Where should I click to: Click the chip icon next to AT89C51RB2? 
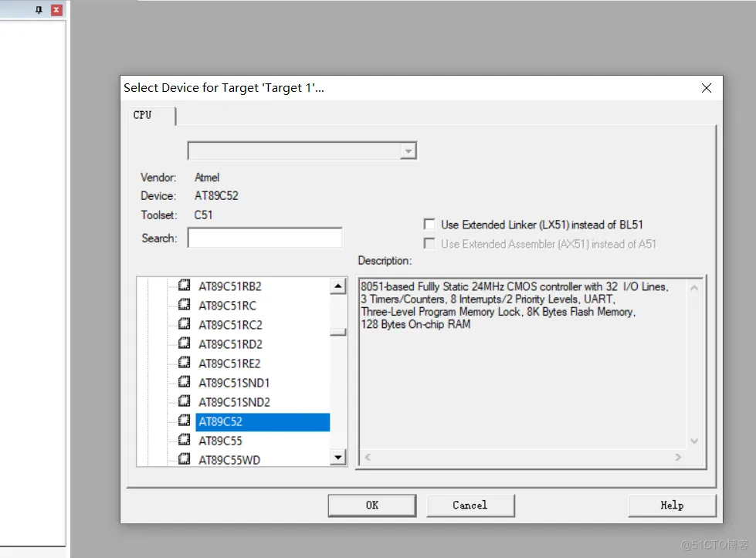[184, 286]
